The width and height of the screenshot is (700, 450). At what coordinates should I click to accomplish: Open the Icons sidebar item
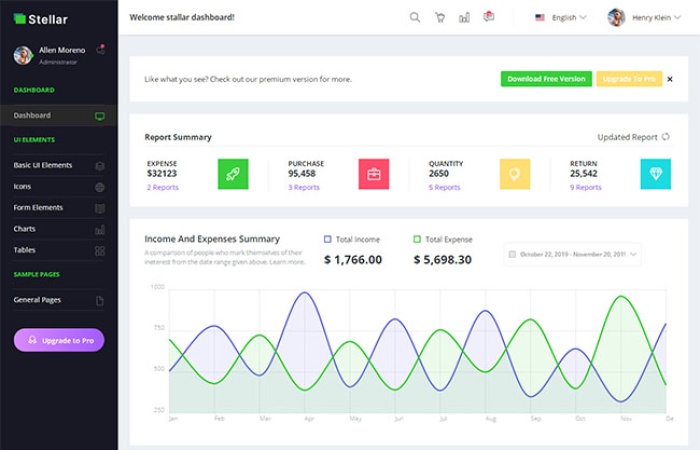point(58,187)
